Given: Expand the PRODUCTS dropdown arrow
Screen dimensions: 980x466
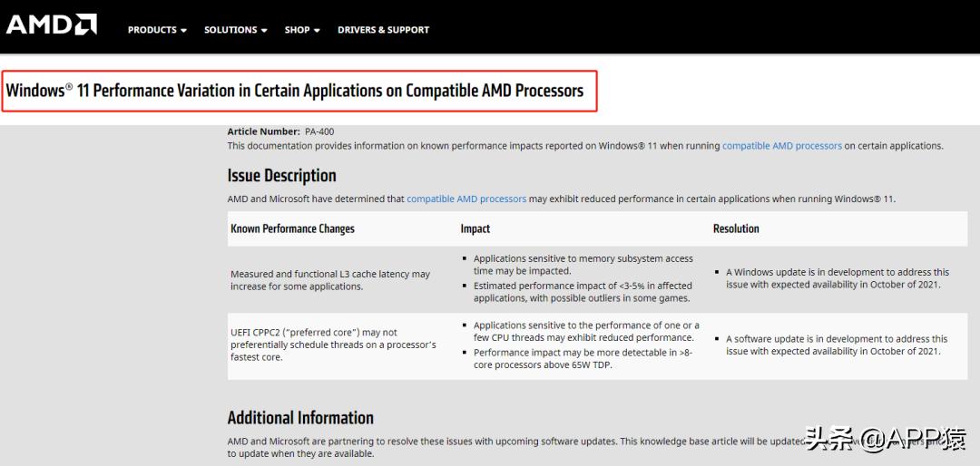Looking at the screenshot, I should pyautogui.click(x=183, y=31).
